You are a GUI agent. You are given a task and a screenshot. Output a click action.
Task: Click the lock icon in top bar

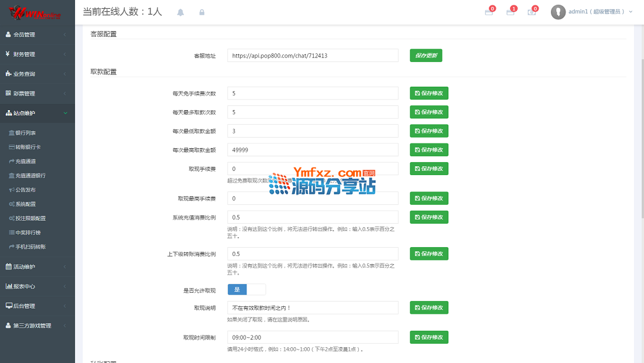click(x=202, y=12)
